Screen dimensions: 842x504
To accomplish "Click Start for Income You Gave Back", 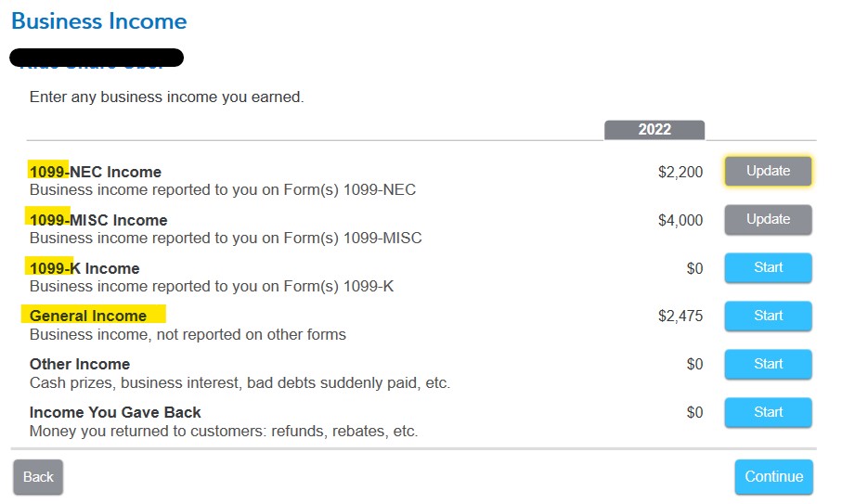I will (x=768, y=412).
